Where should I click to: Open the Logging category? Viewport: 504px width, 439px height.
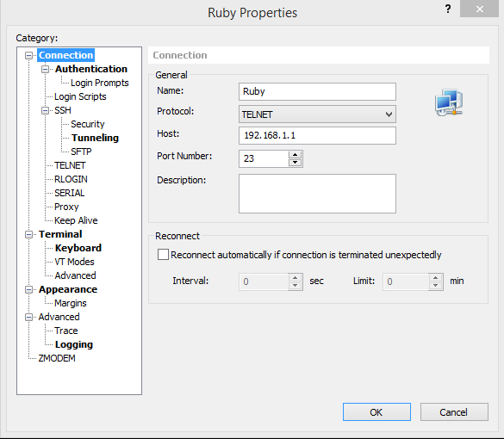74,344
